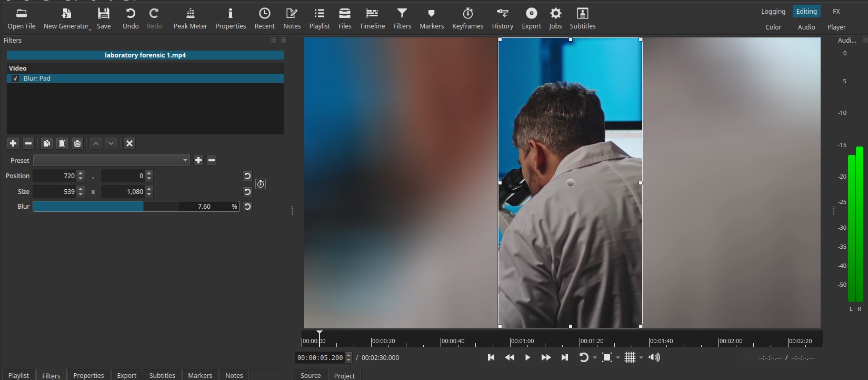The width and height of the screenshot is (868, 380).
Task: Open the Markers panel in toolbar
Action: tap(431, 18)
